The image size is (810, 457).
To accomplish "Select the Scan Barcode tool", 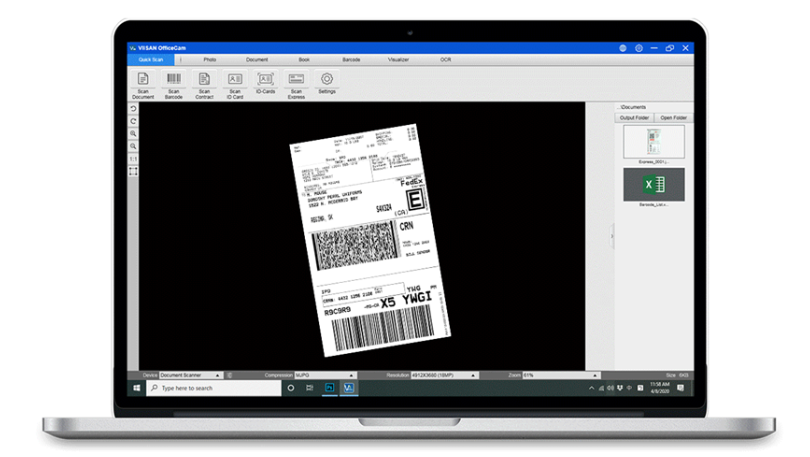I will click(174, 85).
